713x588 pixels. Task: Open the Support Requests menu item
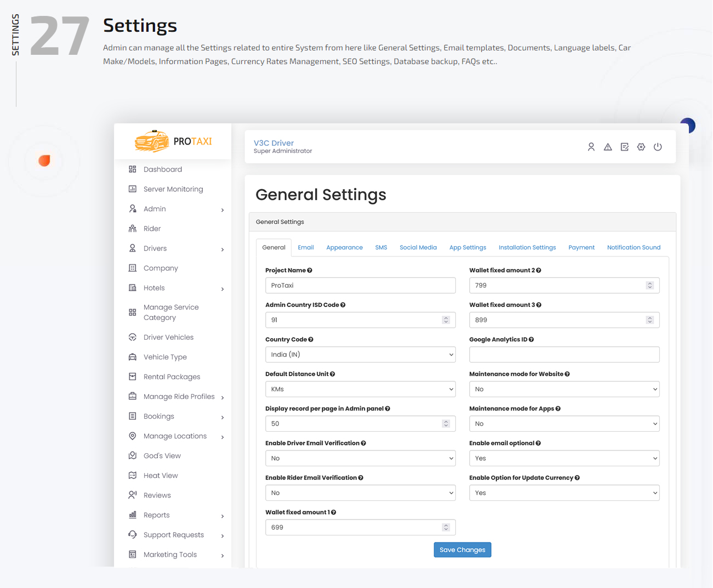click(175, 535)
